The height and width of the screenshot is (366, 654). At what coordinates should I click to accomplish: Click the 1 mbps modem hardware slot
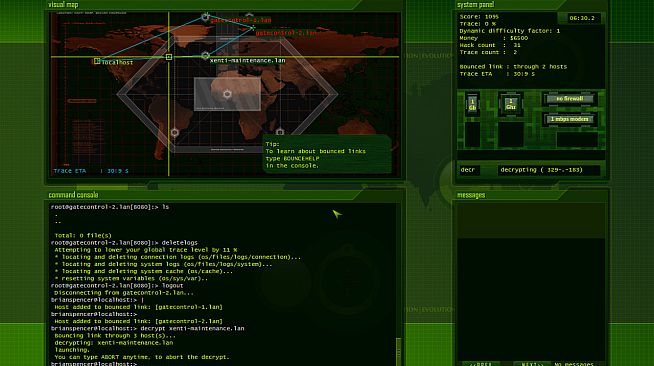[569, 119]
